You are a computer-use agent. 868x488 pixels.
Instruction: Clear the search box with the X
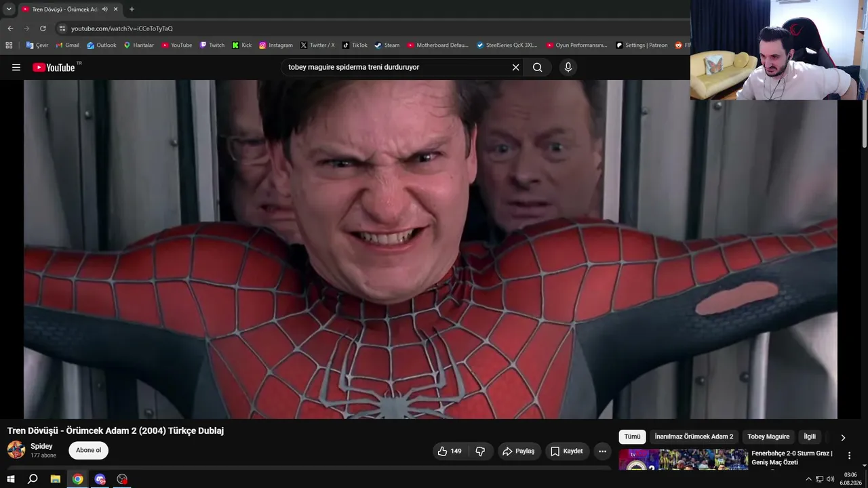click(515, 67)
